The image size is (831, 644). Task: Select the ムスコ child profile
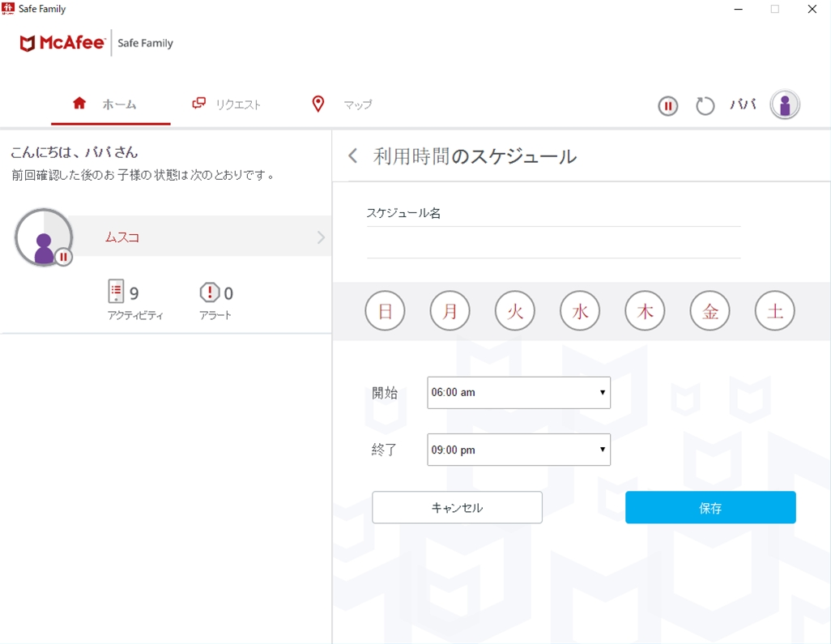(x=200, y=237)
